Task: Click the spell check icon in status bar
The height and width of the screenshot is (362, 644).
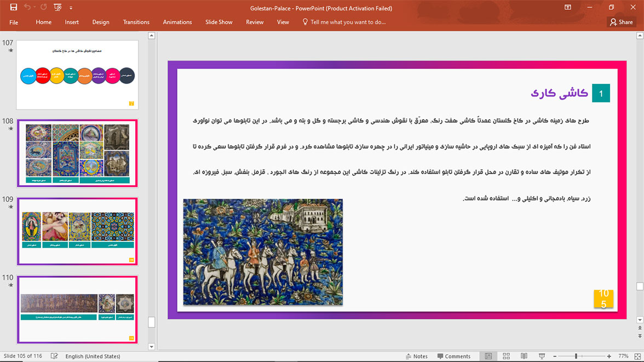Action: (x=54, y=356)
